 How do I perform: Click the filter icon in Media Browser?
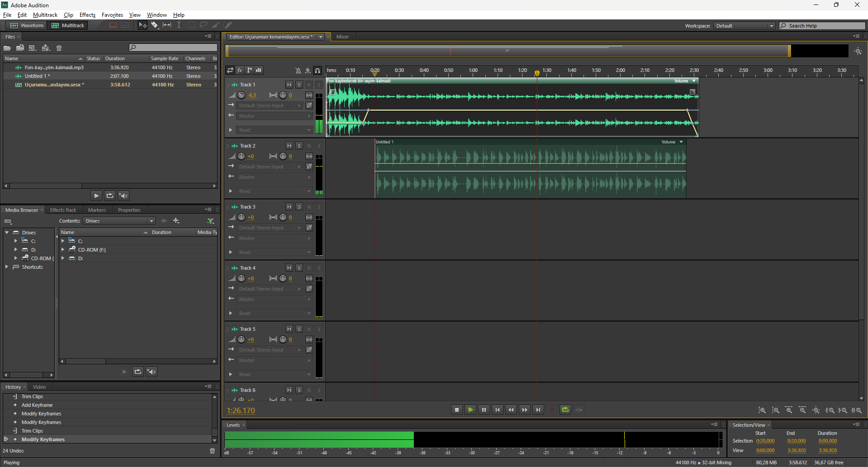tap(210, 221)
